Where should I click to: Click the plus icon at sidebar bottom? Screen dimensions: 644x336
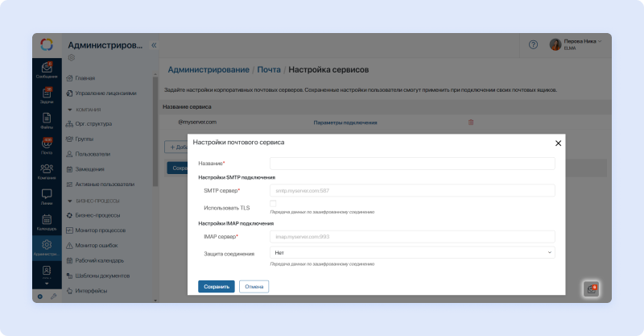tap(39, 297)
